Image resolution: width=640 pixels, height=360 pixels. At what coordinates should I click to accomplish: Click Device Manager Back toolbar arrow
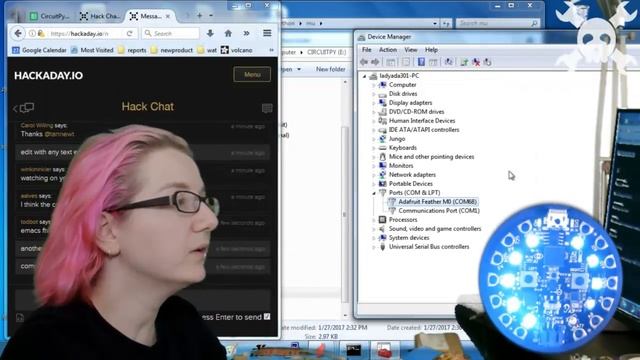pyautogui.click(x=364, y=62)
